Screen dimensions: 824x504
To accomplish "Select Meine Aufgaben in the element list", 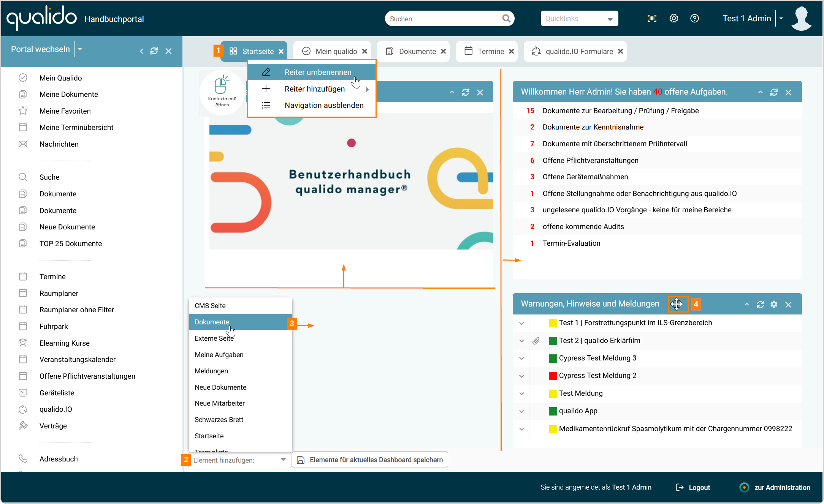I will (240, 355).
